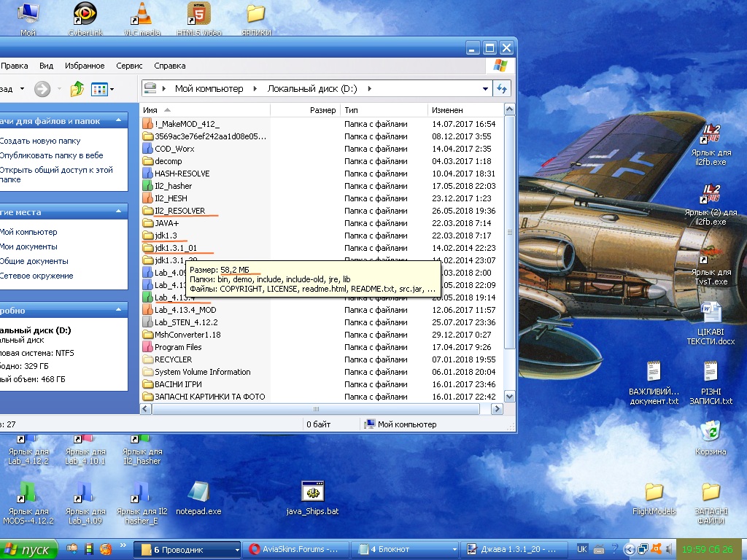
Task: Click the Up folder toolbar icon
Action: click(77, 89)
